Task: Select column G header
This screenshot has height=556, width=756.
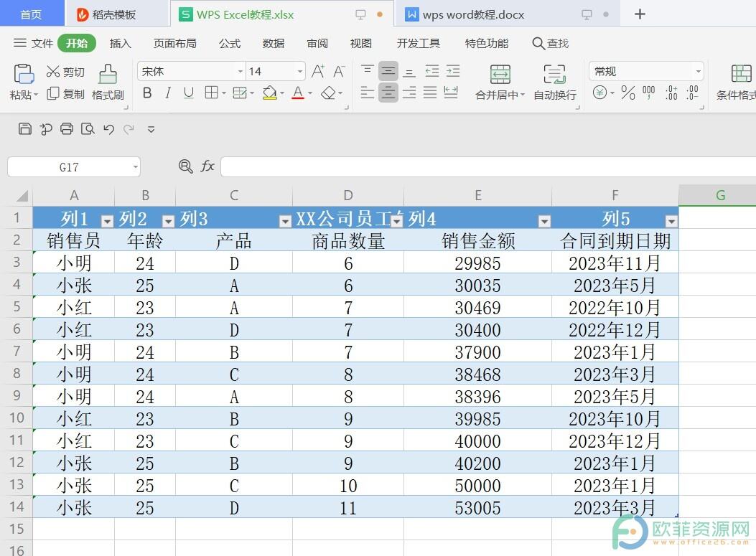Action: click(x=720, y=195)
